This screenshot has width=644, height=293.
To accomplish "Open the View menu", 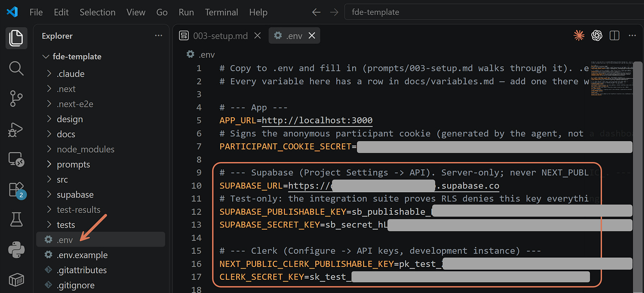I will (x=136, y=12).
